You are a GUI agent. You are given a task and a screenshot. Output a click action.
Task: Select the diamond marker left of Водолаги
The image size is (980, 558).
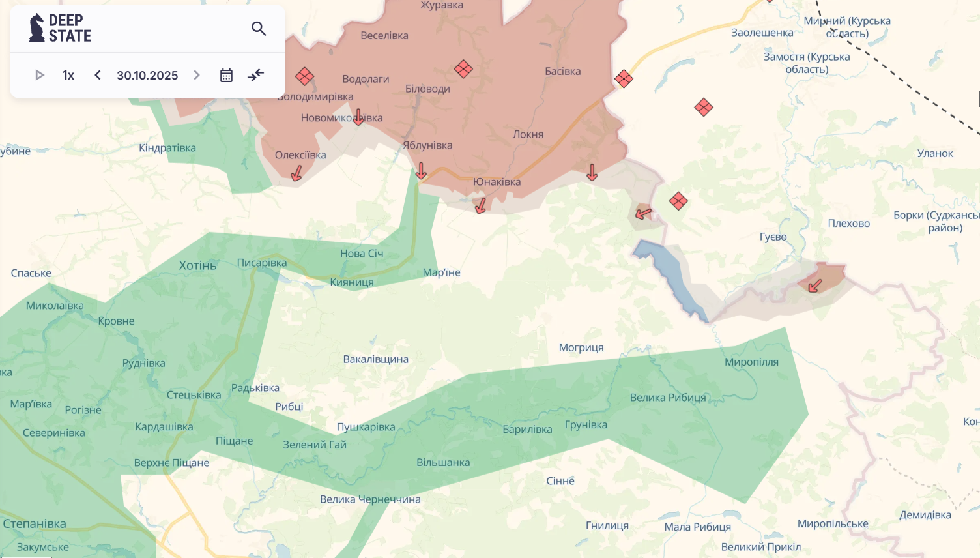pyautogui.click(x=304, y=76)
